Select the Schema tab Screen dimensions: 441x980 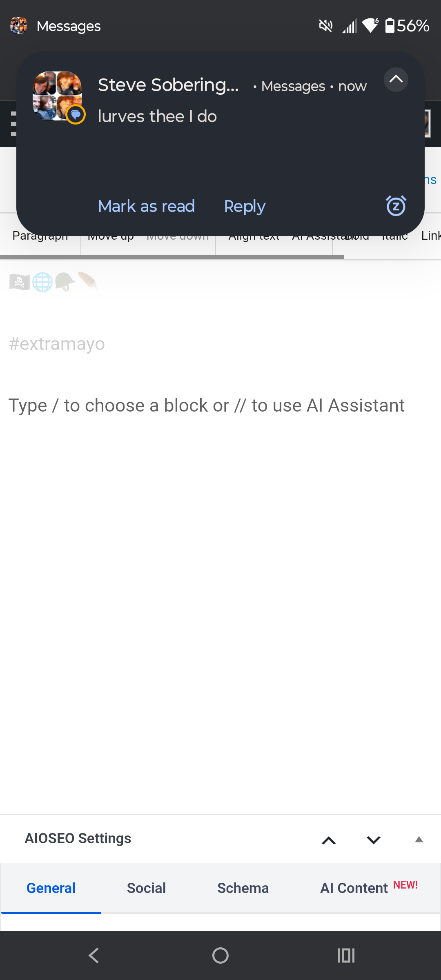243,888
